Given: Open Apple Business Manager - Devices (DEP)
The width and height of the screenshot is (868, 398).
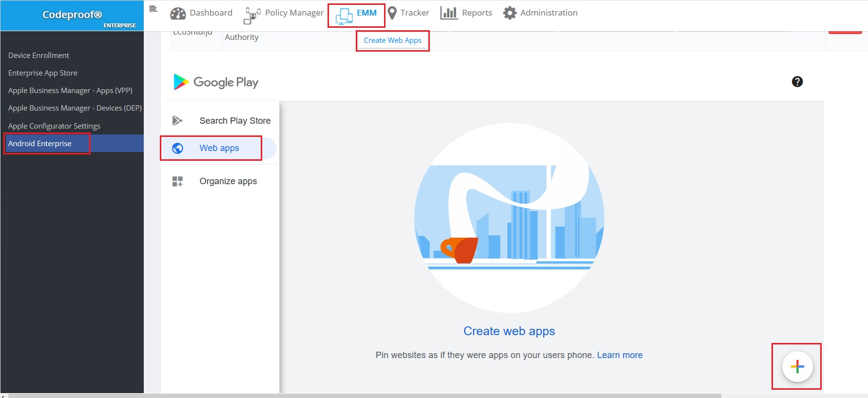Looking at the screenshot, I should pos(75,108).
